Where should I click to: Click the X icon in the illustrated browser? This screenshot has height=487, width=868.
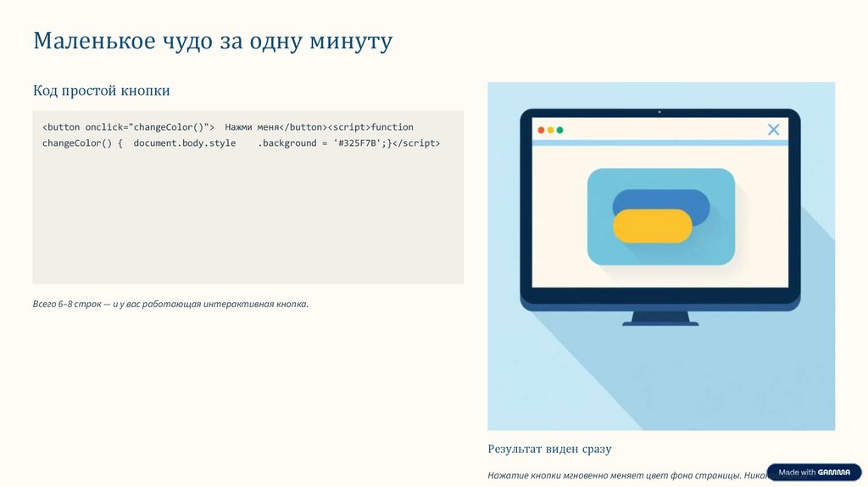(773, 130)
